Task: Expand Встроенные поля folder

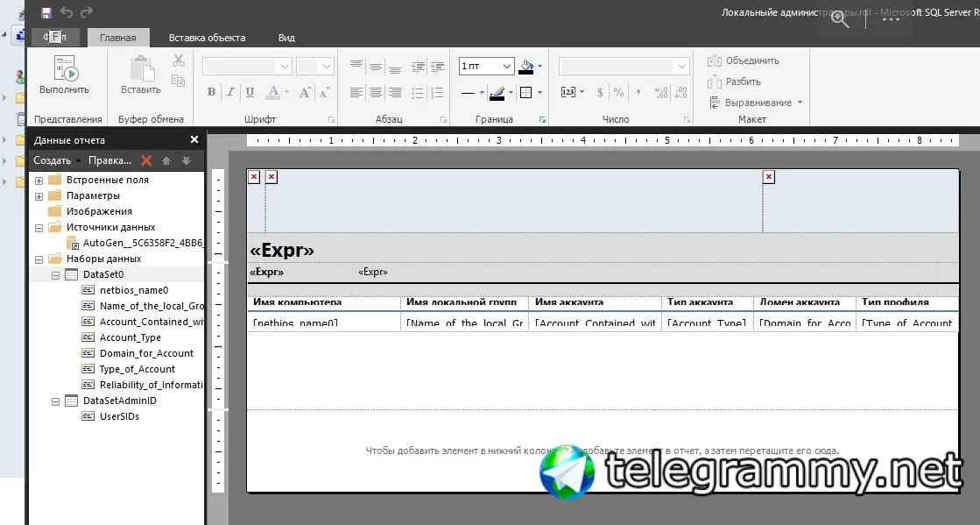Action: click(x=39, y=181)
